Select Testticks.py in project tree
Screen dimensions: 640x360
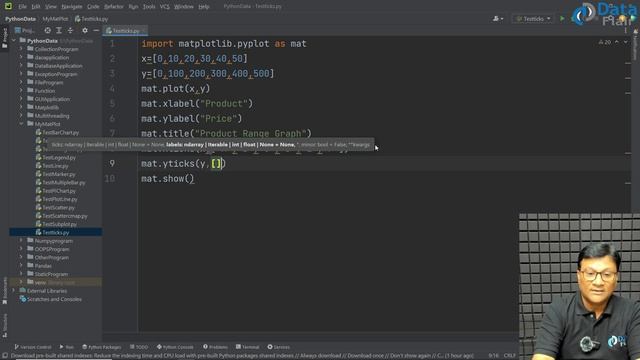(56, 233)
